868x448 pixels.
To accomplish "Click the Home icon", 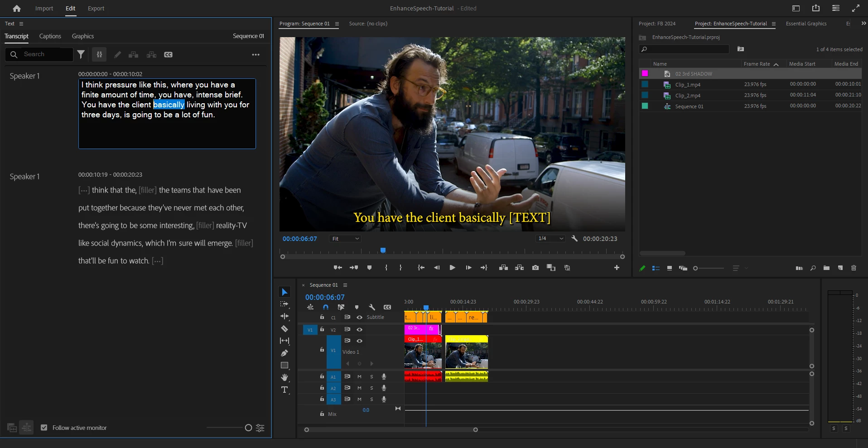I will (17, 8).
